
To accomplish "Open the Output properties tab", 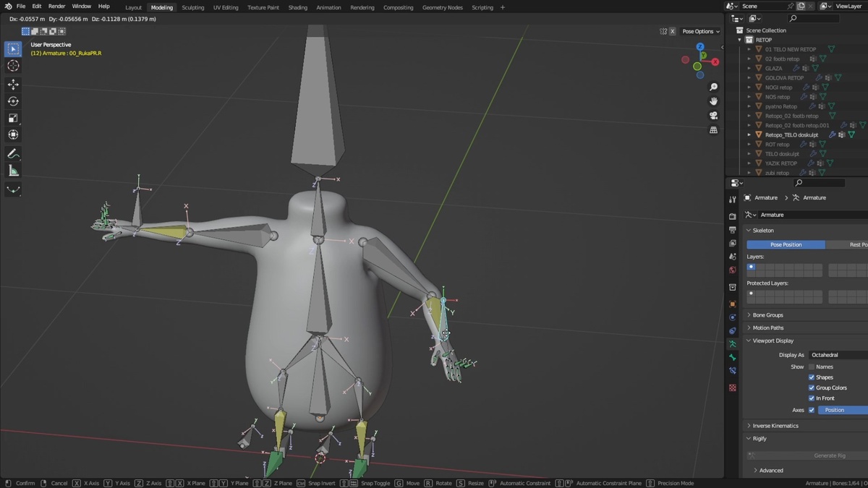I will click(x=733, y=230).
